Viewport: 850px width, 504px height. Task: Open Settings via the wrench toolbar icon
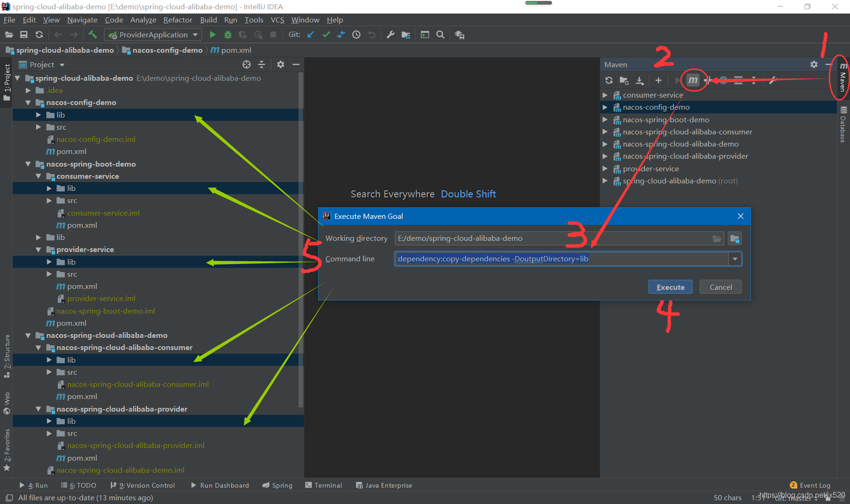[390, 35]
